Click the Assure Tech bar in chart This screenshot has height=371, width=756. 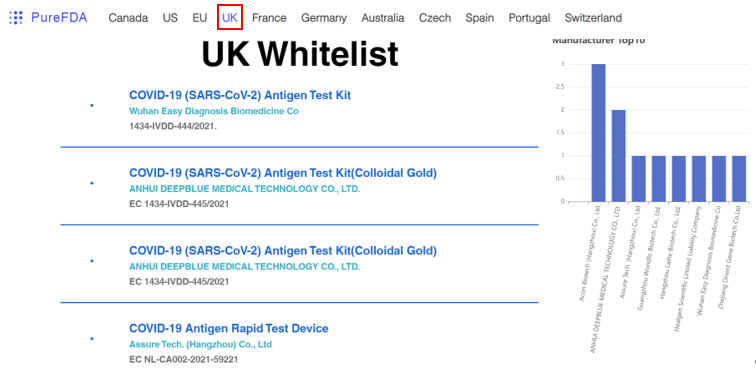[x=639, y=179]
